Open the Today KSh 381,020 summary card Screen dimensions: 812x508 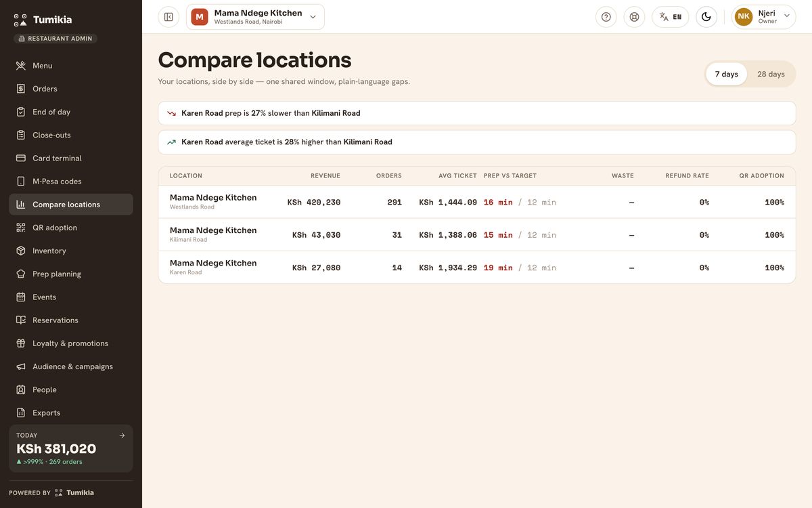pyautogui.click(x=71, y=448)
